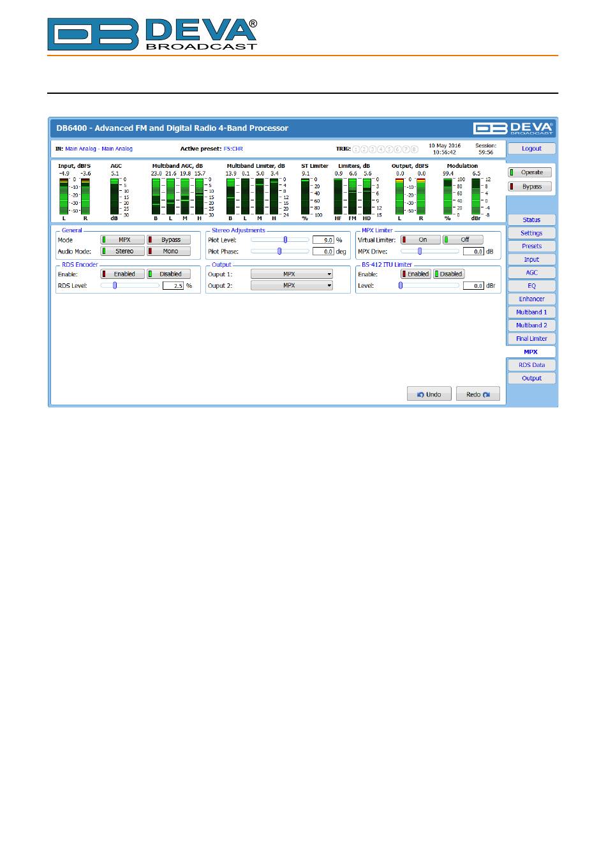Click the MPX Drive value field
Viewport: 606px width, 868px height.
coord(473,251)
